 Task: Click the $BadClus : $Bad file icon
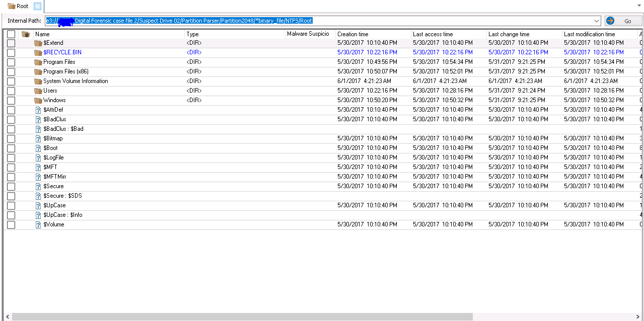click(38, 129)
